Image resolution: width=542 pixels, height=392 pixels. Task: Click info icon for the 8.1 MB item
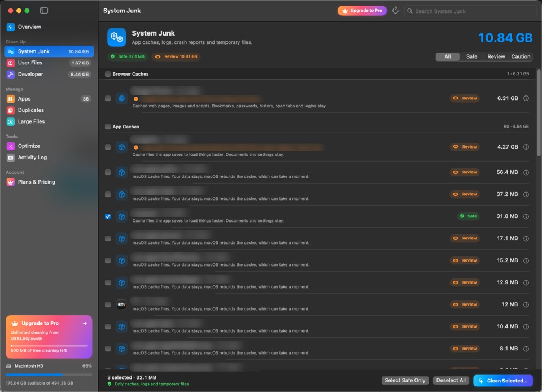(x=526, y=349)
